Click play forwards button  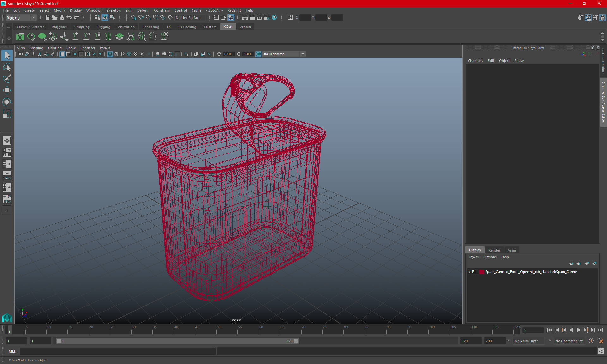[x=578, y=330]
